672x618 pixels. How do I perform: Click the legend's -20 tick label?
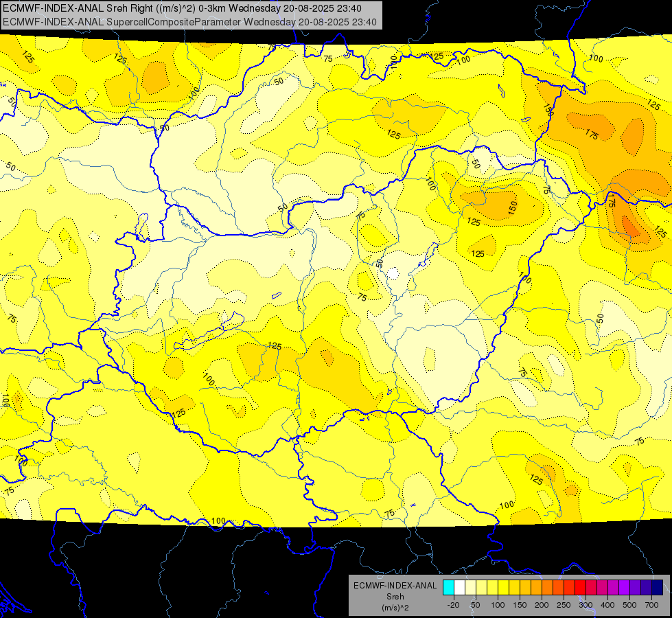click(454, 605)
